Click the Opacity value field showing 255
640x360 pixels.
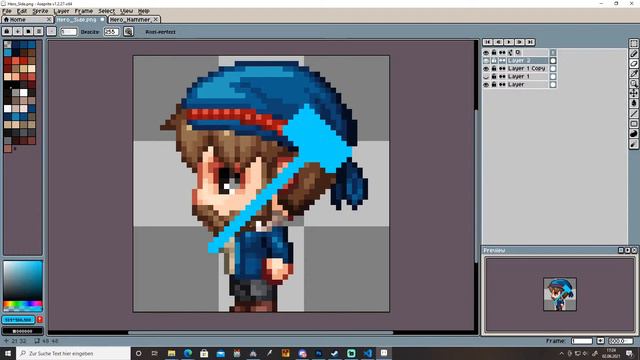coord(111,31)
